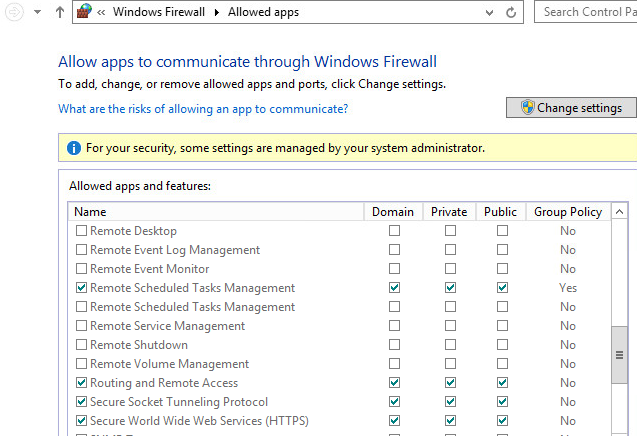Click the Yes value in Group Policy column
The image size is (637, 436).
pos(568,288)
